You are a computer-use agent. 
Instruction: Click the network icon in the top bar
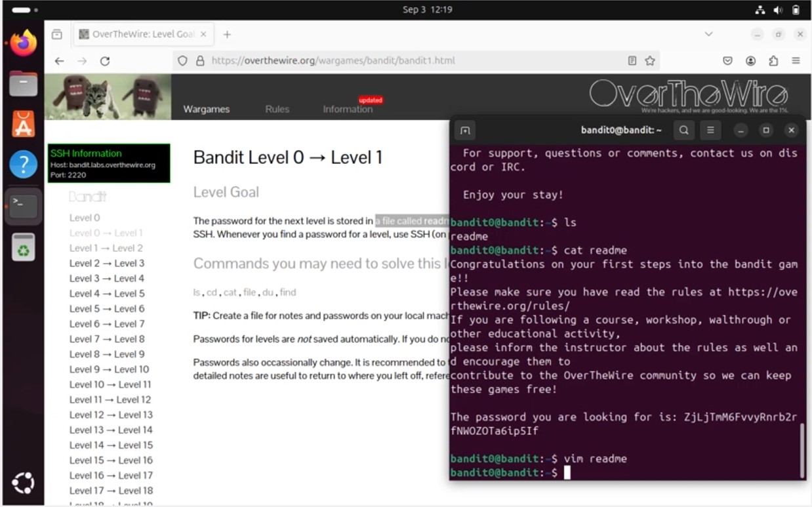tap(760, 10)
